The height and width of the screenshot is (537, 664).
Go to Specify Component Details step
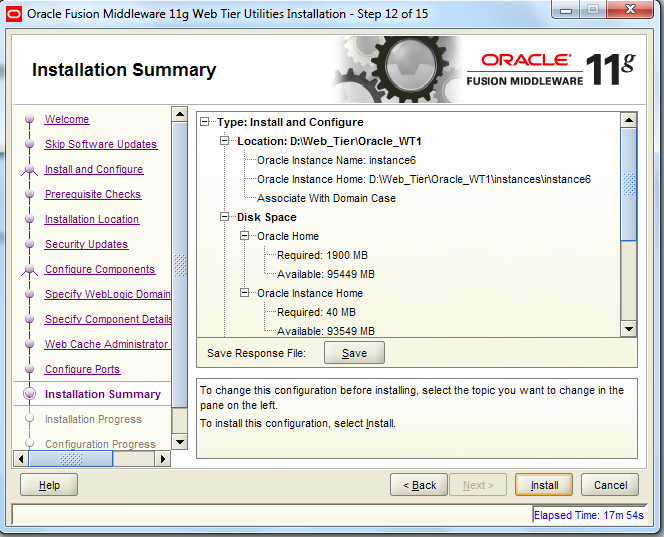click(108, 319)
